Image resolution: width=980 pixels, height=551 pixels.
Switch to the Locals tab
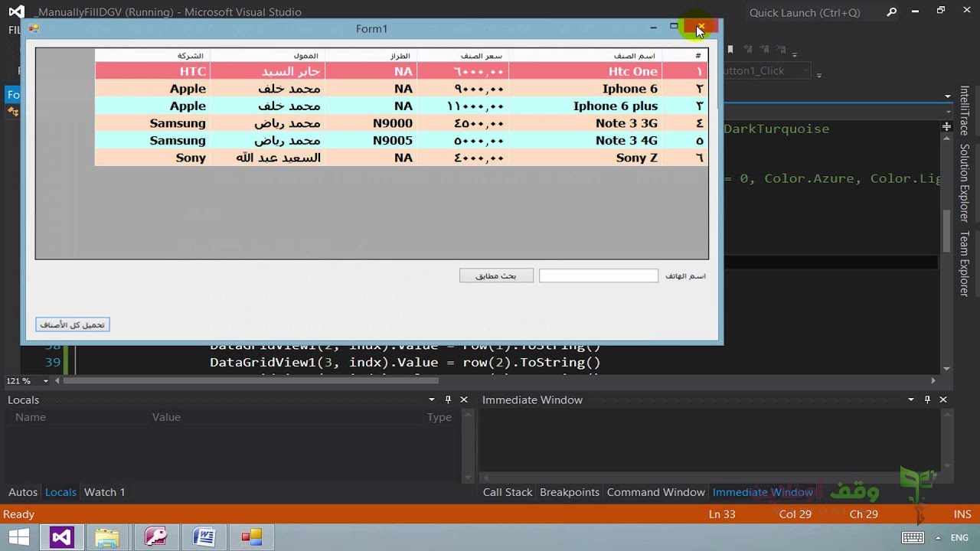pyautogui.click(x=60, y=492)
